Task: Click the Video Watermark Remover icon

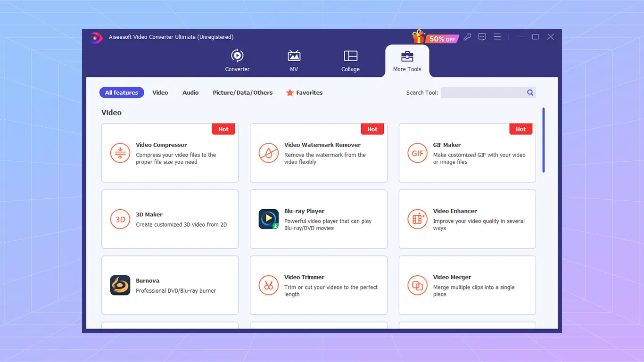Action: pos(269,153)
